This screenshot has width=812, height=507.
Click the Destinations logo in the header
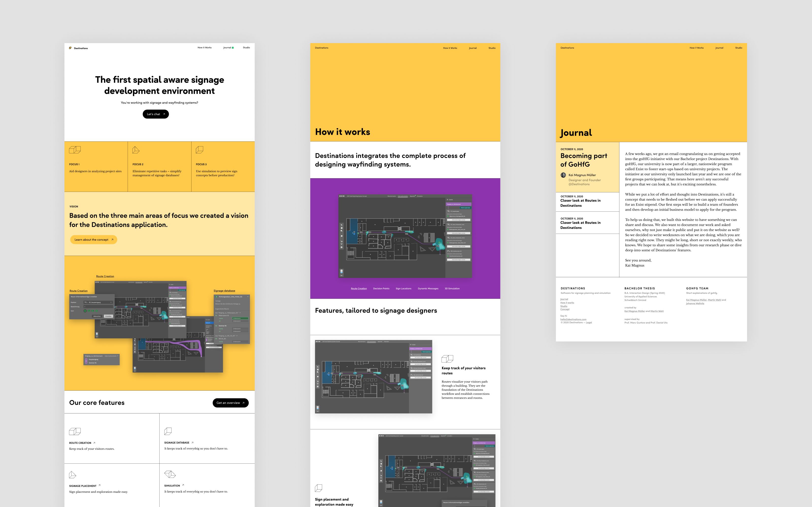click(78, 48)
